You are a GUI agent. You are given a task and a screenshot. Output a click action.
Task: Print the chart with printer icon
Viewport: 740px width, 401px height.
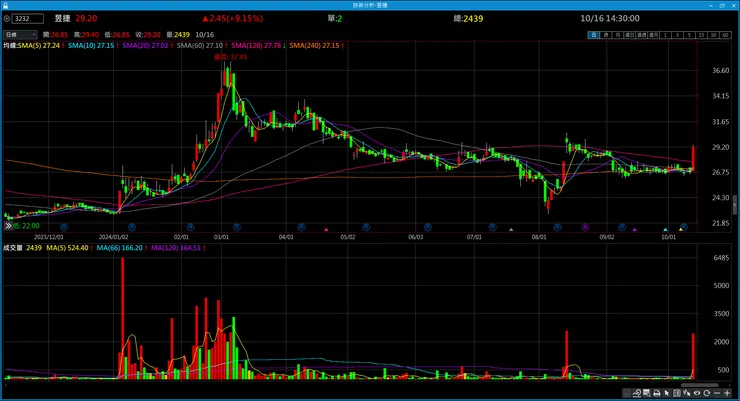[x=656, y=393]
